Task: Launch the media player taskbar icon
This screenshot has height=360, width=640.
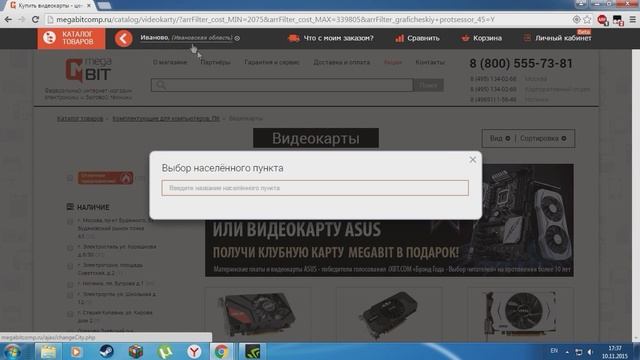Action: click(x=76, y=351)
